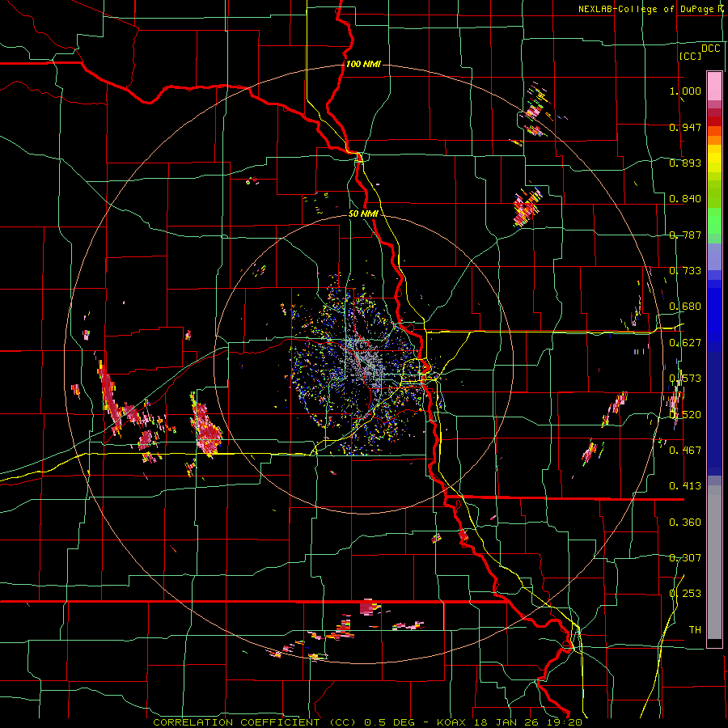Pick the gray lower segment of the color bar
Screen dimensions: 728x728
coord(714,562)
